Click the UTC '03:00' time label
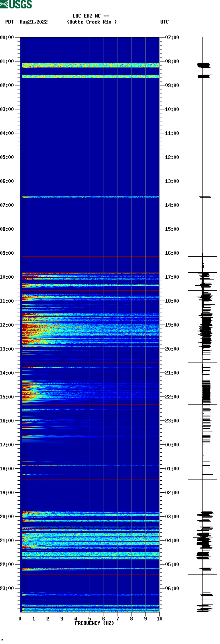Viewport: 220px width, 644px height. 172,517
